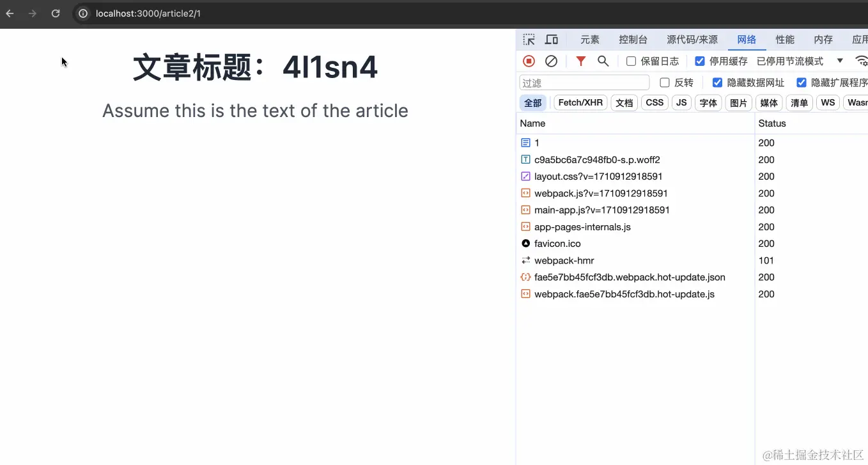
Task: Click the favicon.ico request row
Action: point(557,243)
